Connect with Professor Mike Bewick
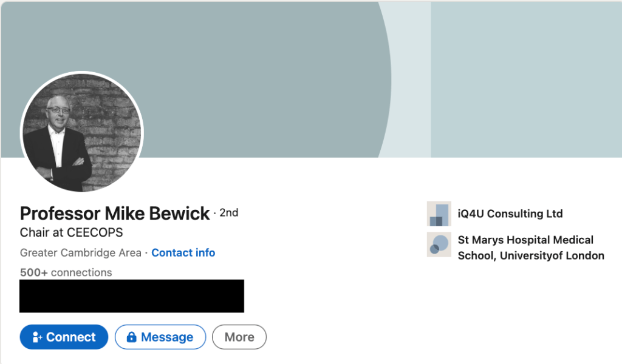The image size is (622, 364). point(64,337)
